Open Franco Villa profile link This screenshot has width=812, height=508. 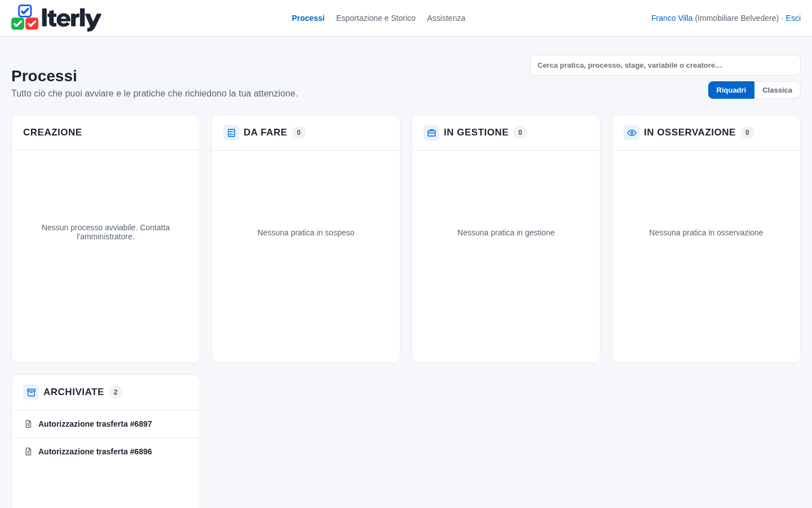click(672, 18)
